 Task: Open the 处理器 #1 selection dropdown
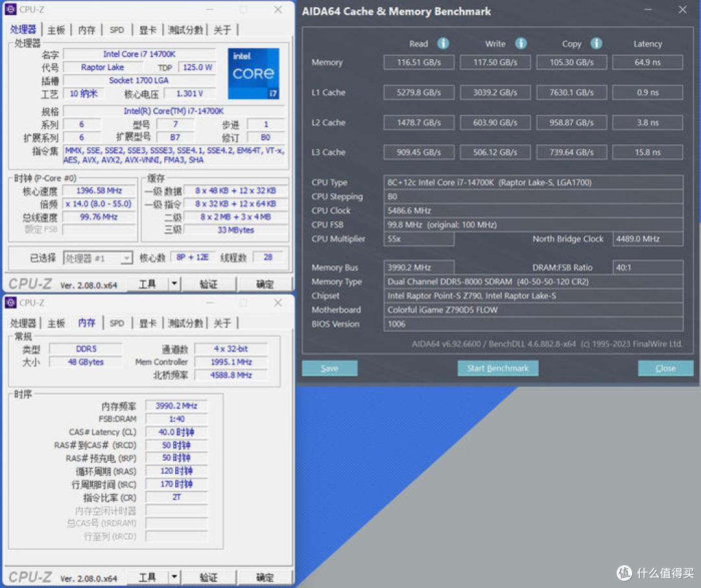tap(98, 258)
